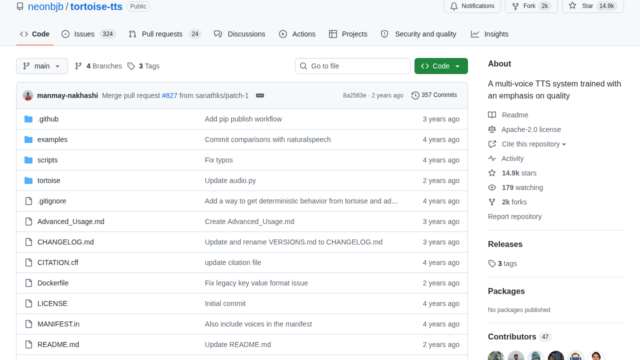Click the tortoise folder icon
Viewport: 640px width, 360px height.
pos(28,180)
